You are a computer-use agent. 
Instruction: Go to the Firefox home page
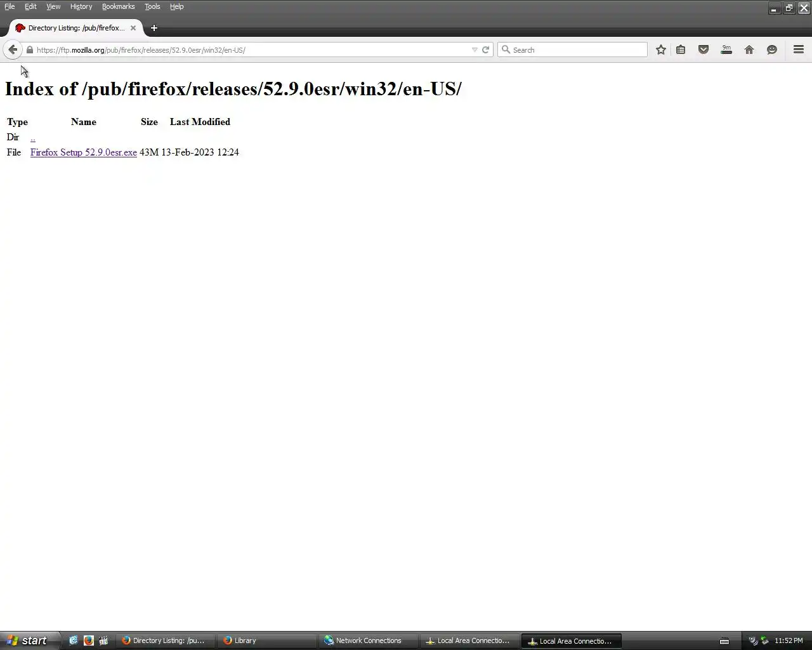pos(749,50)
